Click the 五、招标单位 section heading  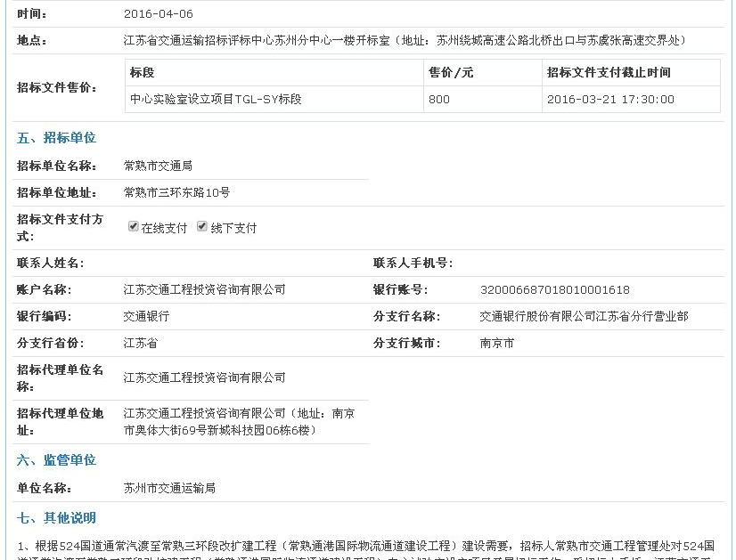pyautogui.click(x=57, y=138)
